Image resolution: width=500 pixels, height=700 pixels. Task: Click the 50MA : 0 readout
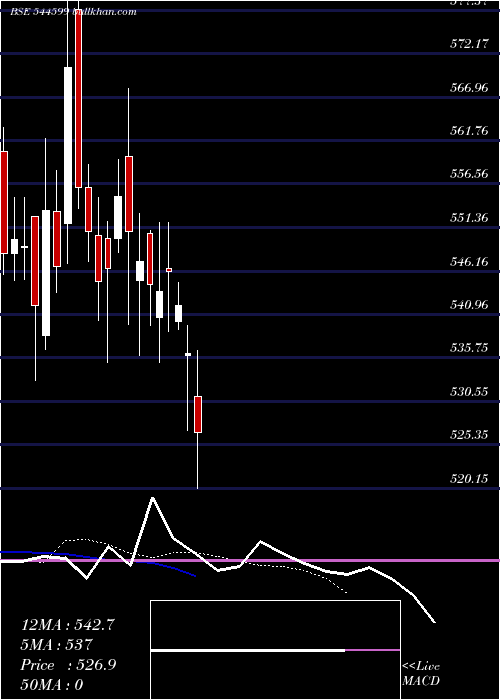click(x=52, y=685)
